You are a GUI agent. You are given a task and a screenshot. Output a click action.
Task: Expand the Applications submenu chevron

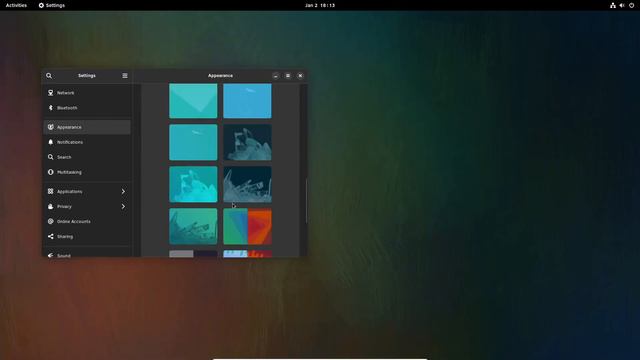point(123,191)
